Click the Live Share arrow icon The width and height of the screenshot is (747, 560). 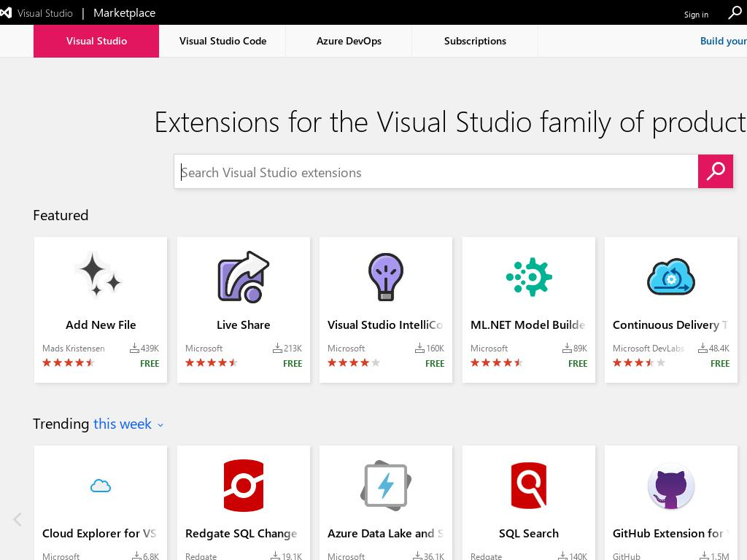tap(244, 276)
